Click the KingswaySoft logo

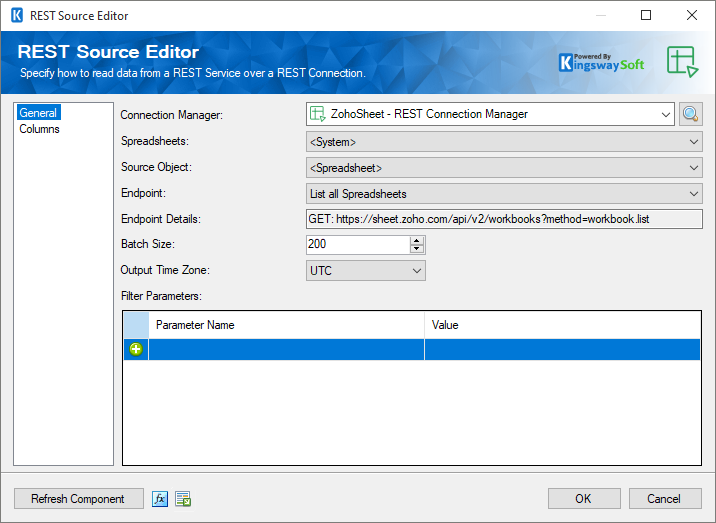point(601,63)
